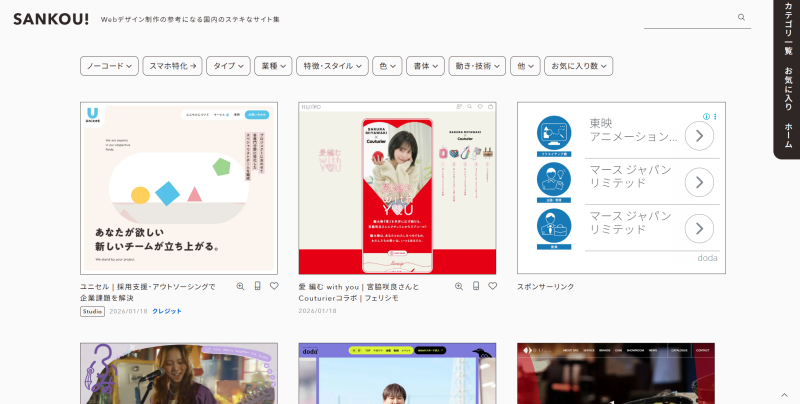Favorite the ユニセル site with heart icon

tap(274, 286)
